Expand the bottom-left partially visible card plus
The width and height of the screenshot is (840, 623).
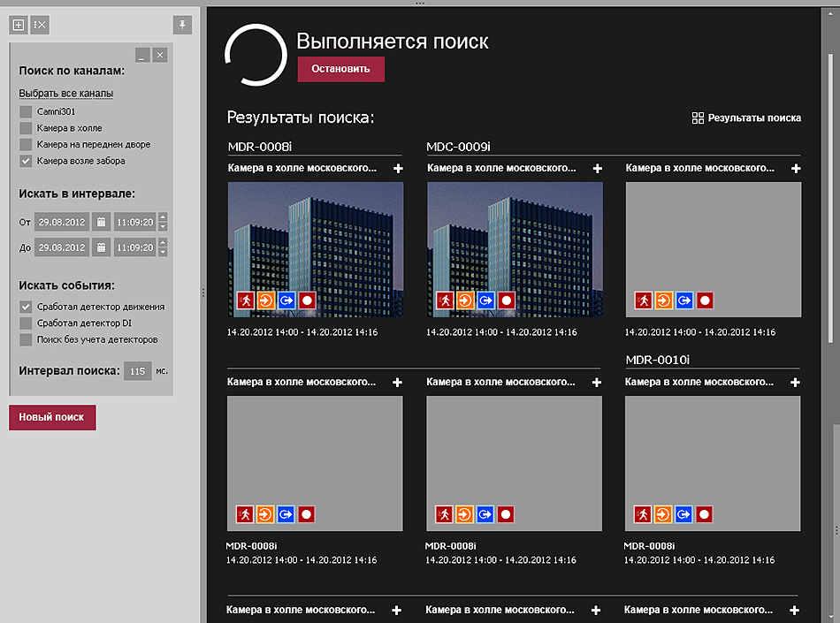396,610
